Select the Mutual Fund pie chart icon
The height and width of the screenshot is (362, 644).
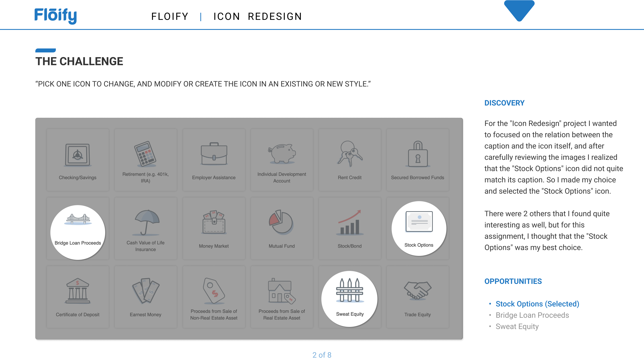point(281,222)
